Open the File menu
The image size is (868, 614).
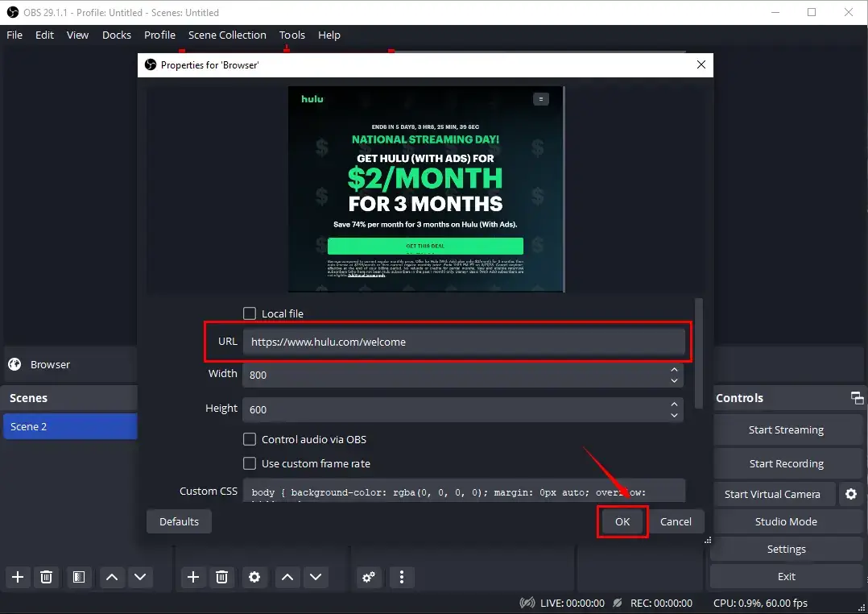[14, 35]
